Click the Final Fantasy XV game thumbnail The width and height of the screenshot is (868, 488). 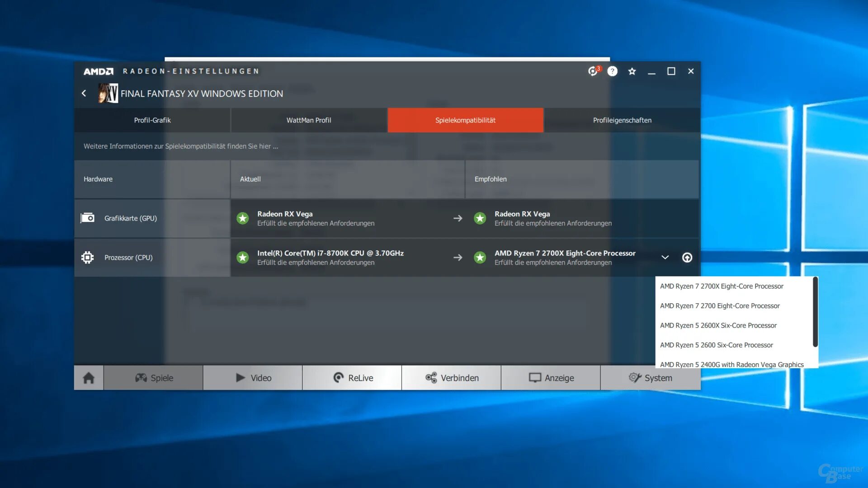point(108,93)
